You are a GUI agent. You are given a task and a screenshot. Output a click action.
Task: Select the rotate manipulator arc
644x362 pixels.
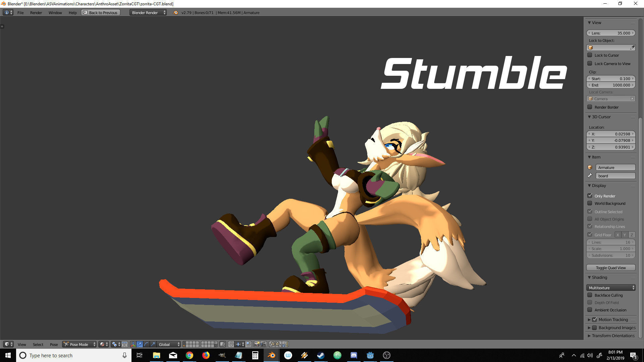pos(146,344)
